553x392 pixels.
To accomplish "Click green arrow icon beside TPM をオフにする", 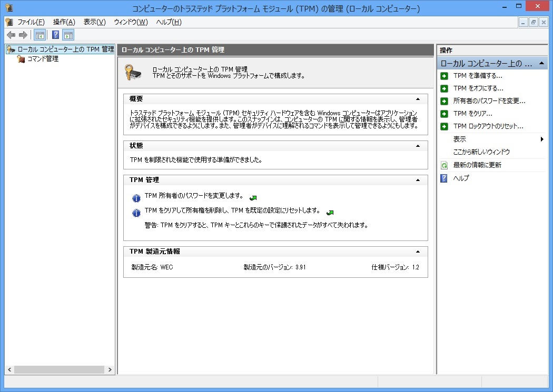I will [x=445, y=88].
